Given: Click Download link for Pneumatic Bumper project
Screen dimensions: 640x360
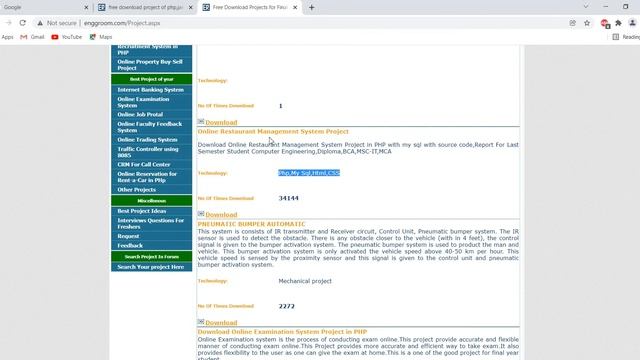Looking at the screenshot, I should (221, 323).
